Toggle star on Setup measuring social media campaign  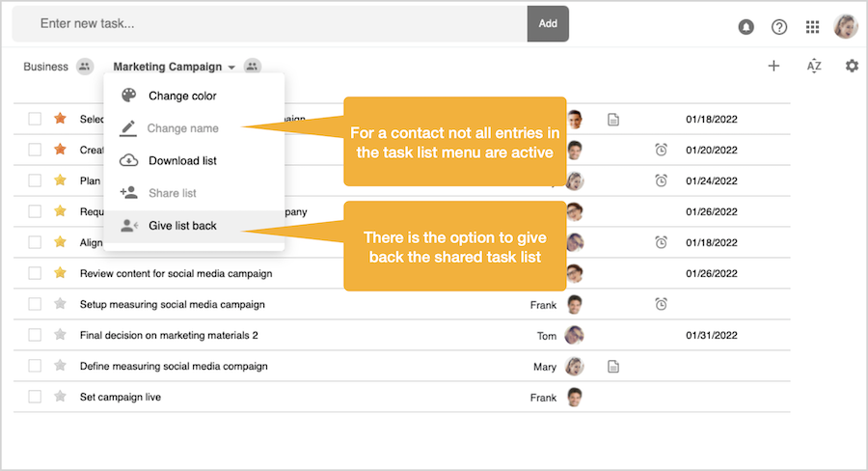coord(60,304)
